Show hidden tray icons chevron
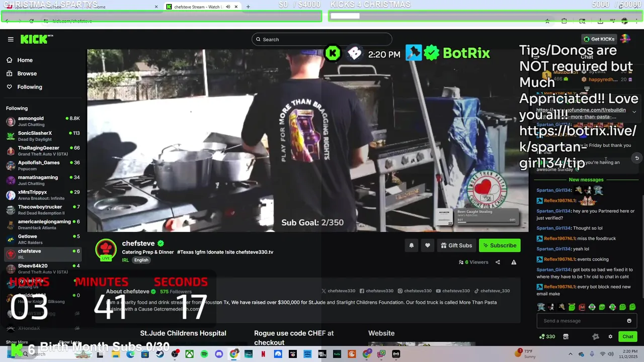Screen dimensions: 644x362 point(570,354)
